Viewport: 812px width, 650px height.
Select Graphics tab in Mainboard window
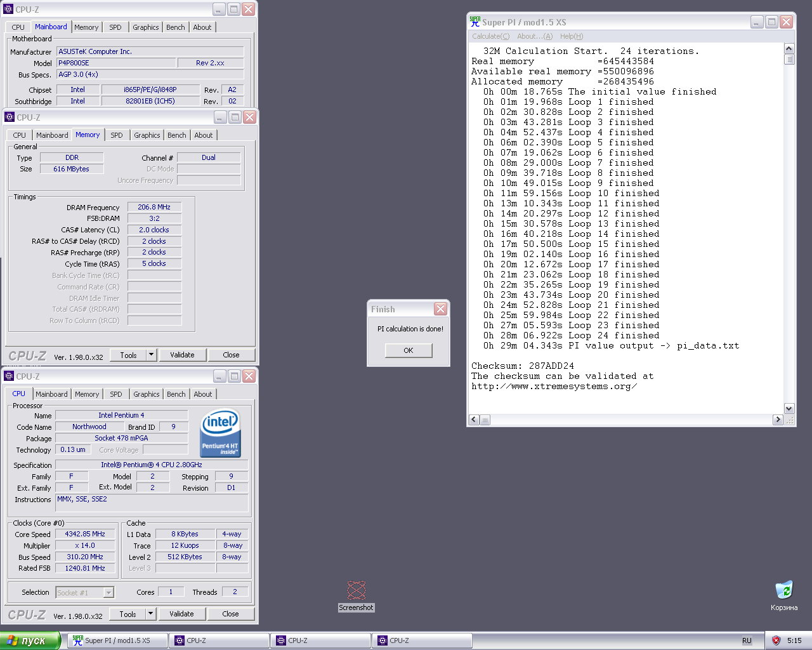coord(146,27)
